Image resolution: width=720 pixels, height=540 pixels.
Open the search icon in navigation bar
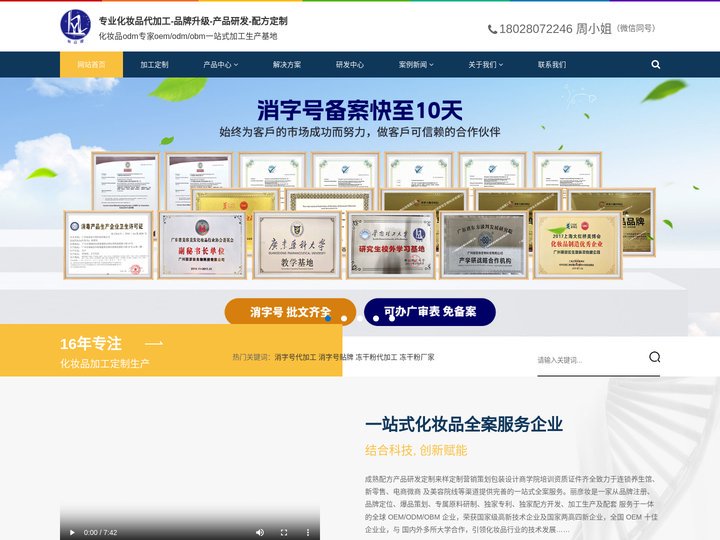(x=655, y=65)
